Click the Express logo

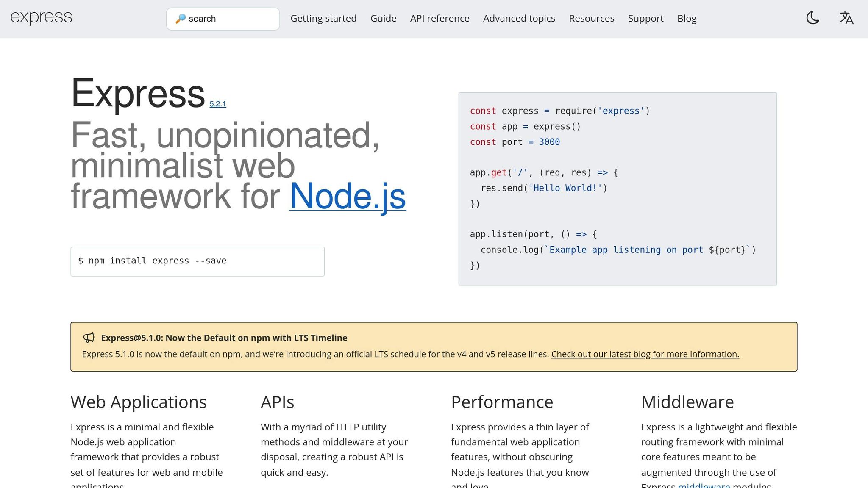[x=41, y=18]
